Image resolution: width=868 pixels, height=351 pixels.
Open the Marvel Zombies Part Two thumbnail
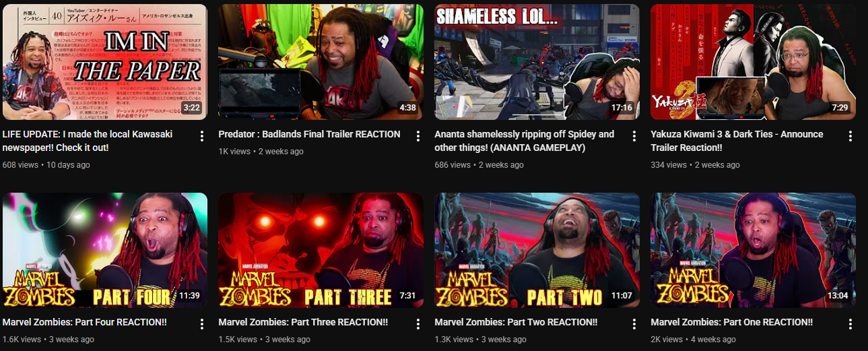coord(537,251)
